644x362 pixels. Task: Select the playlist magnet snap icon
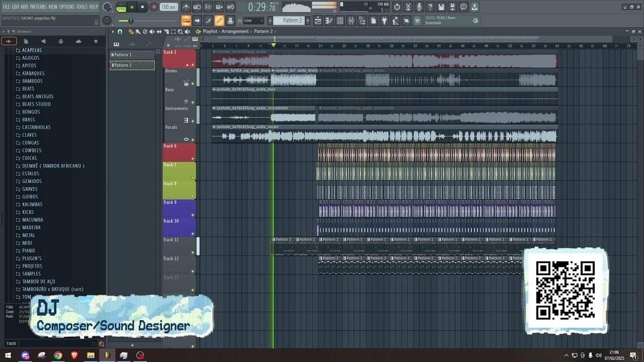[120, 31]
